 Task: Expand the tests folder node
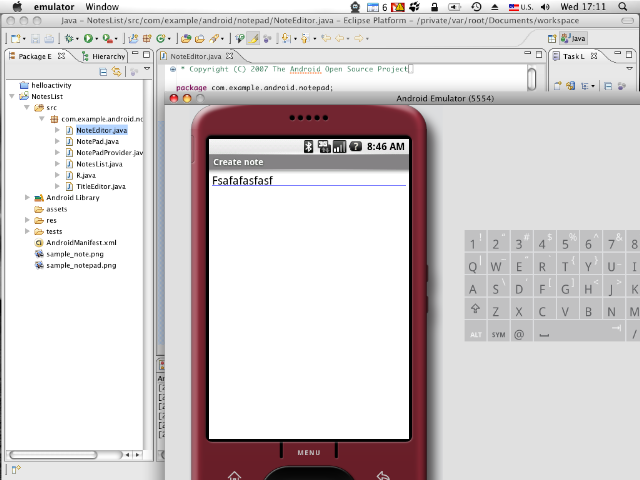tap(27, 231)
